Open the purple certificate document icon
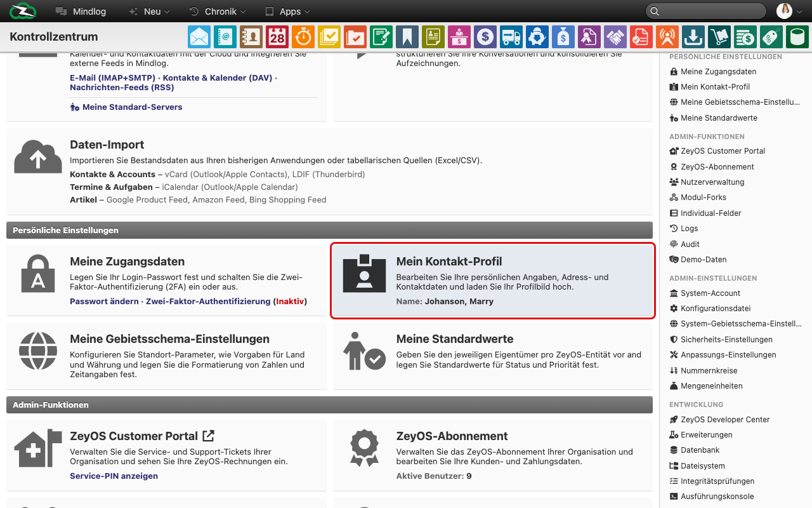The image size is (812, 508). coord(589,37)
